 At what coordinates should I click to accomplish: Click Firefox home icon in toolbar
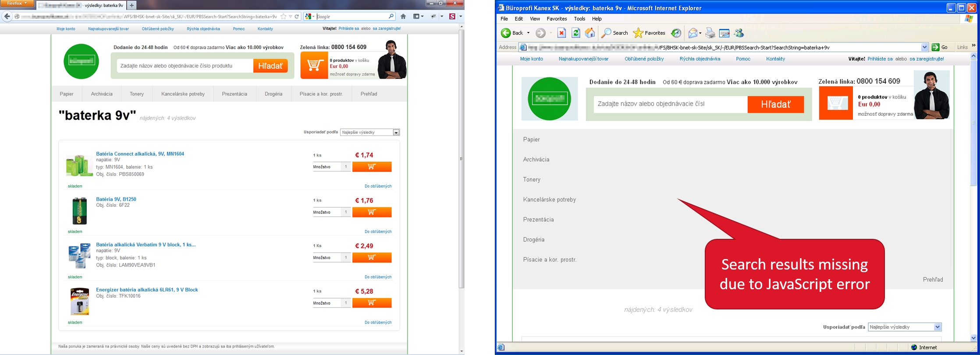pyautogui.click(x=403, y=17)
